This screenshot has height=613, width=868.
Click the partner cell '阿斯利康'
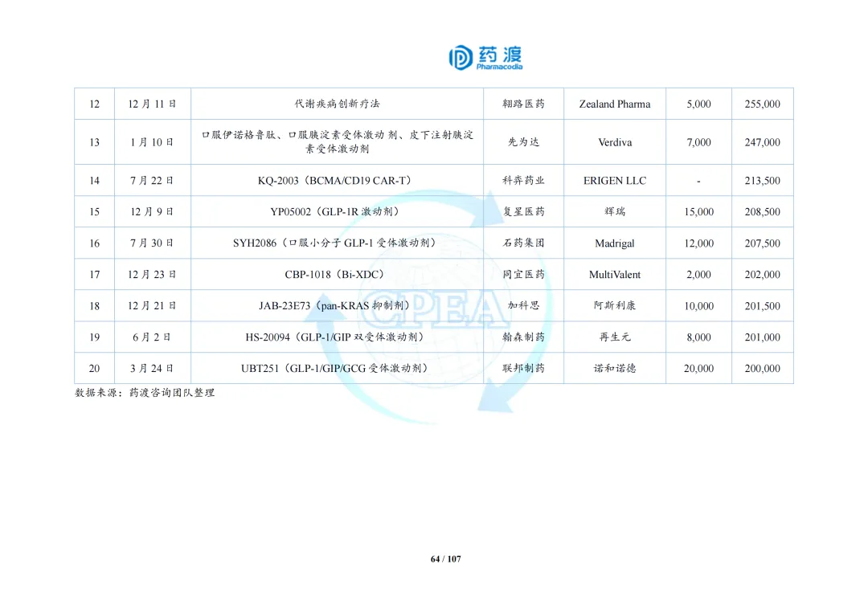[x=615, y=305]
